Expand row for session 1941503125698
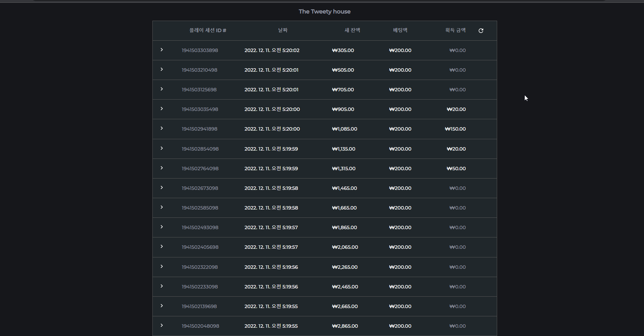The width and height of the screenshot is (644, 336). pyautogui.click(x=162, y=89)
